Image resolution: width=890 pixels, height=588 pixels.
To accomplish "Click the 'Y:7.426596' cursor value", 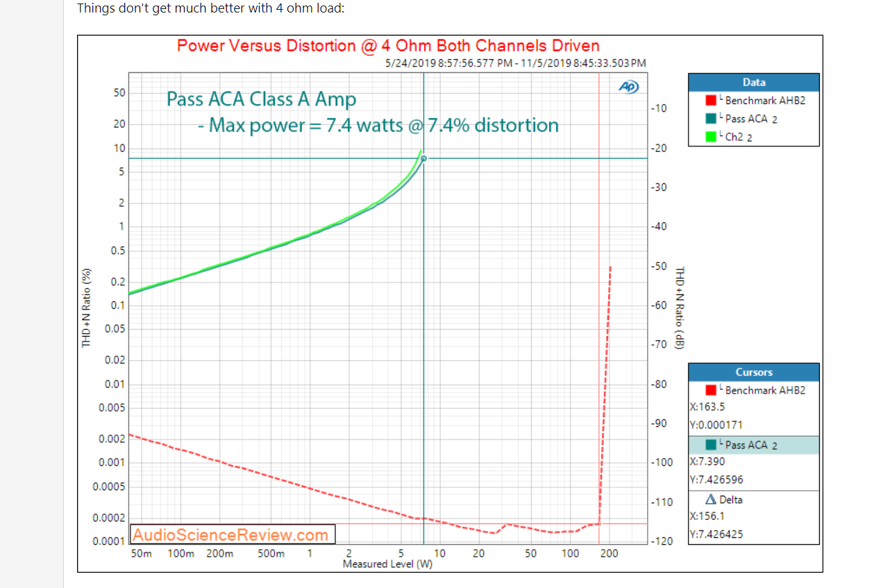I will (716, 480).
